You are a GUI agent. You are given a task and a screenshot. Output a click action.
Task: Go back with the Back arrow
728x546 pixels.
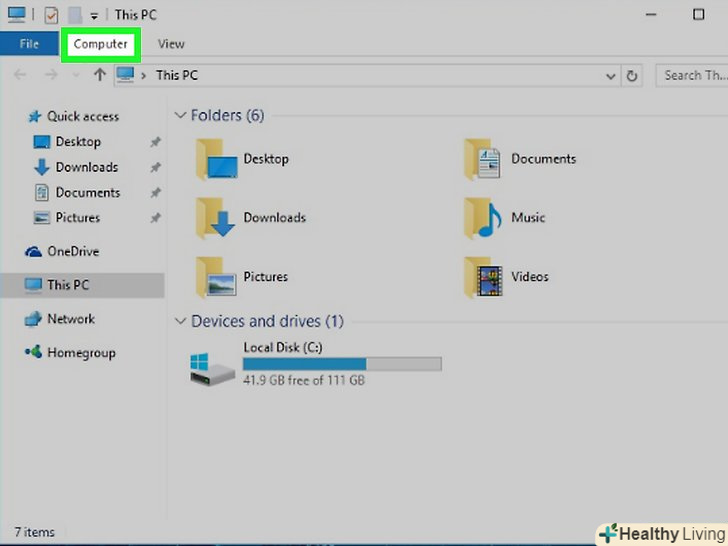(x=20, y=75)
